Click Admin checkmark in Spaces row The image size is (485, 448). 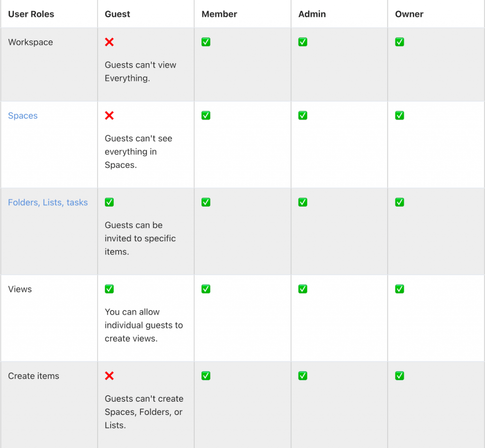pos(303,116)
